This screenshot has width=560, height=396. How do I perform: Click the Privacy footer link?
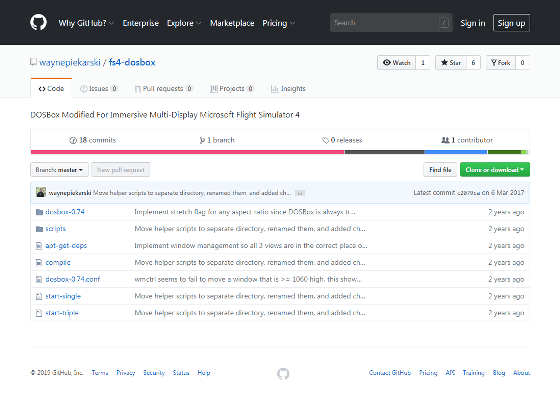click(x=126, y=373)
